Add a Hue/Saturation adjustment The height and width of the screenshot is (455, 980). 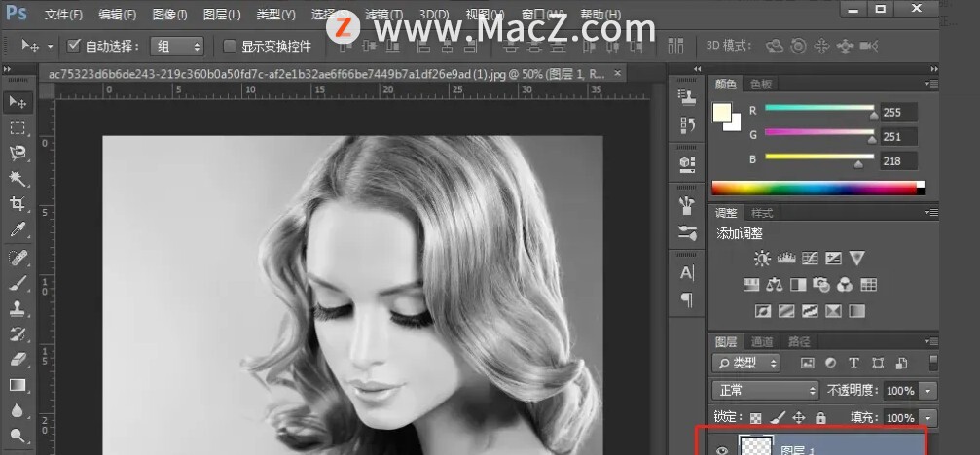[751, 285]
